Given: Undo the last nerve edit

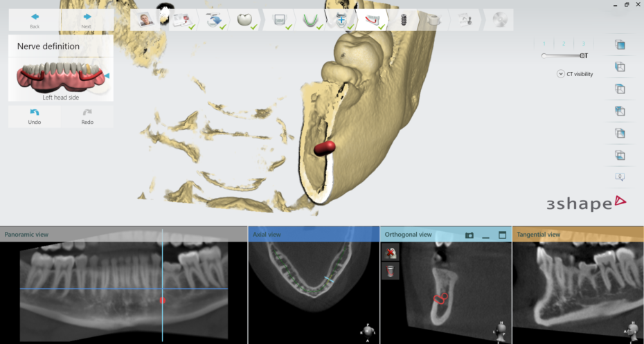Looking at the screenshot, I should click(35, 116).
